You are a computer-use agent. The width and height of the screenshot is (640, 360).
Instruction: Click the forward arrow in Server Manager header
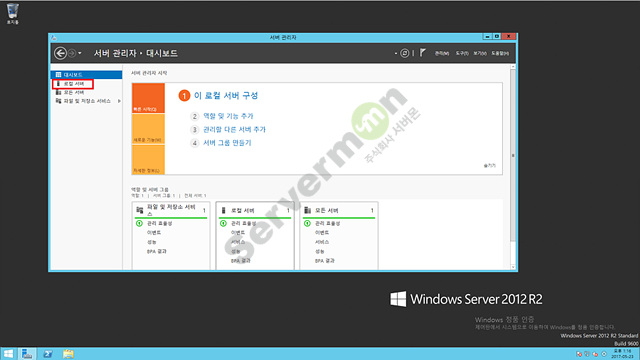pyautogui.click(x=72, y=53)
